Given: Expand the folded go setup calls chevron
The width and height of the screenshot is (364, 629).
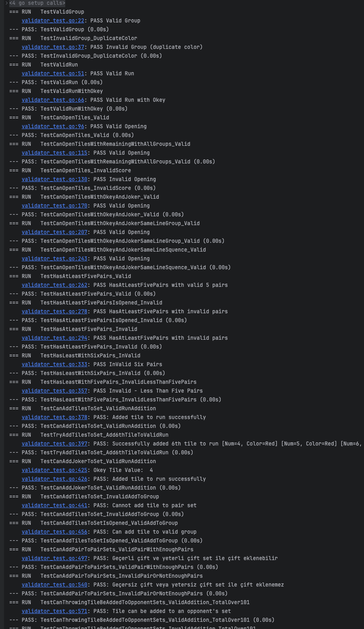Looking at the screenshot, I should [x=6, y=3].
